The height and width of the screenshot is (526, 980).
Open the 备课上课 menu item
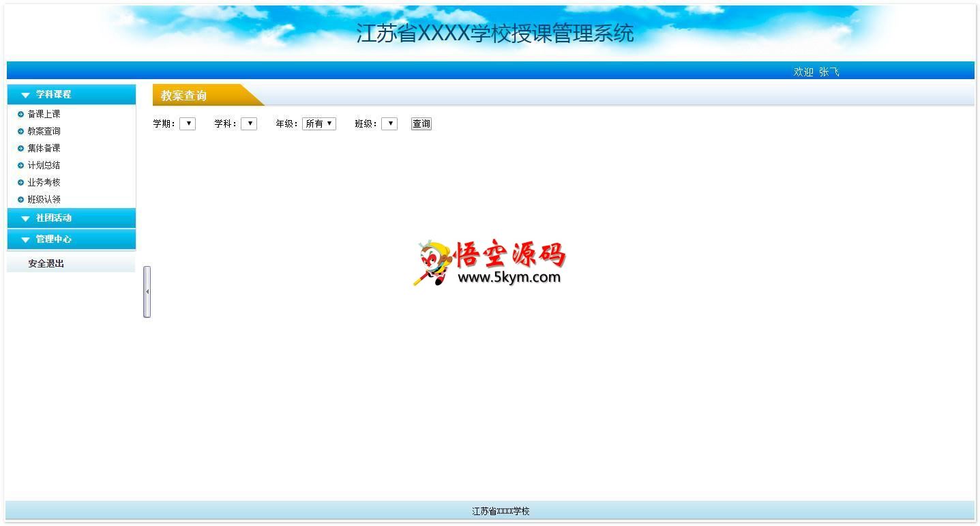[x=44, y=114]
